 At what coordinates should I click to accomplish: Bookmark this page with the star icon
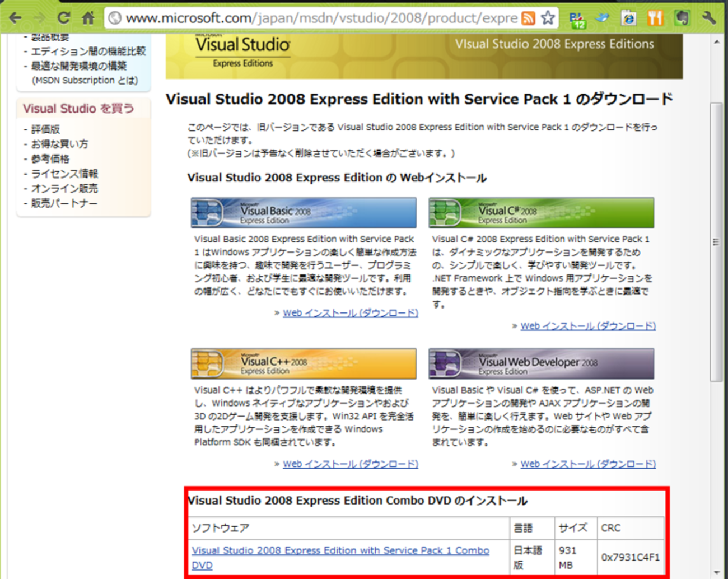548,18
